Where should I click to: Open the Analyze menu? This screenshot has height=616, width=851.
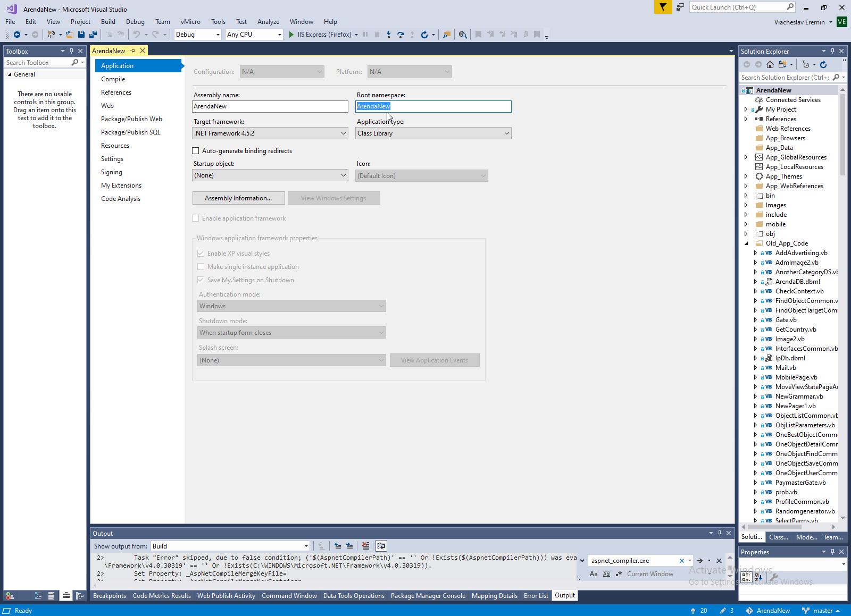click(268, 22)
